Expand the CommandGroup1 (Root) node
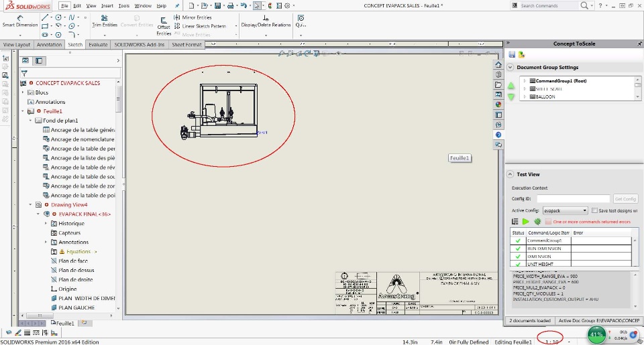 pos(525,81)
